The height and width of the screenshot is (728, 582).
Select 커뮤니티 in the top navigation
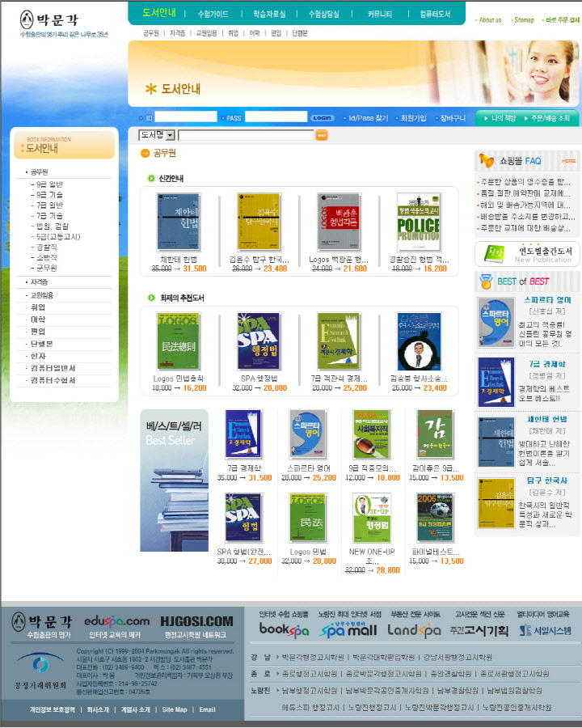click(379, 14)
